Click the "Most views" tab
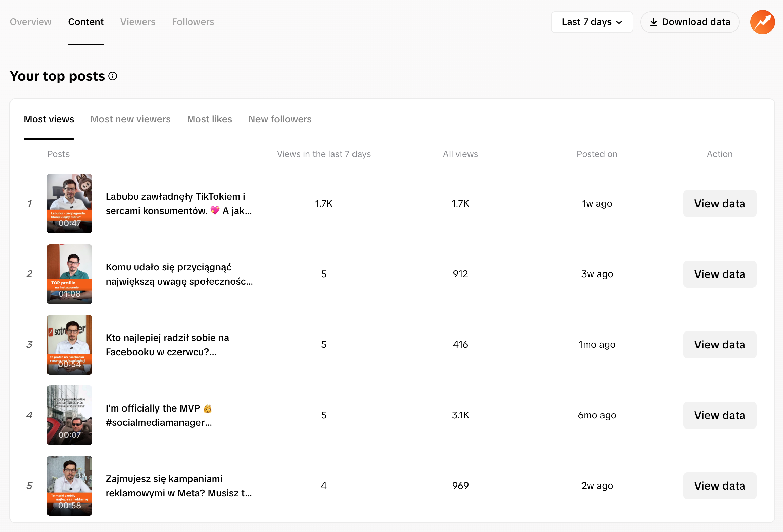This screenshot has height=532, width=783. coord(49,119)
